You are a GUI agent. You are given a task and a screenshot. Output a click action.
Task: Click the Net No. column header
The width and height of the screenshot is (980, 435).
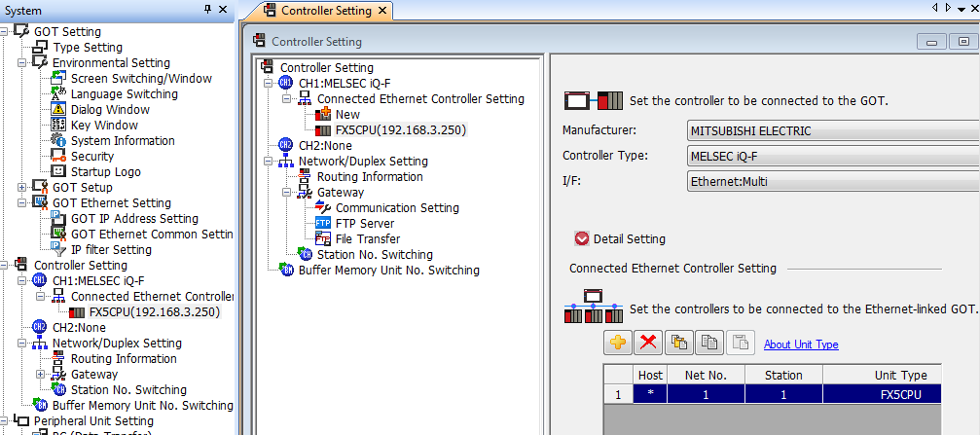click(x=706, y=375)
